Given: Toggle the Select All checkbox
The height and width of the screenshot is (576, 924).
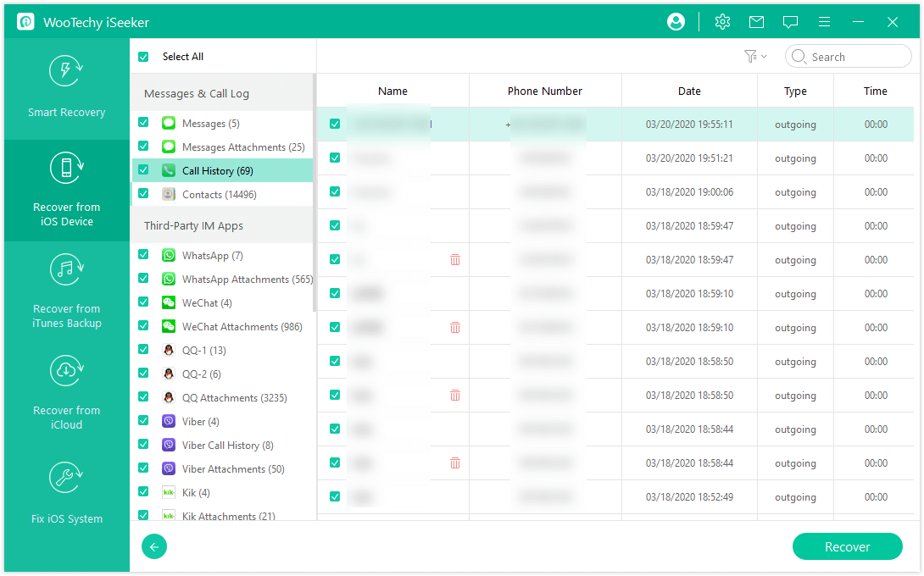Looking at the screenshot, I should click(143, 57).
